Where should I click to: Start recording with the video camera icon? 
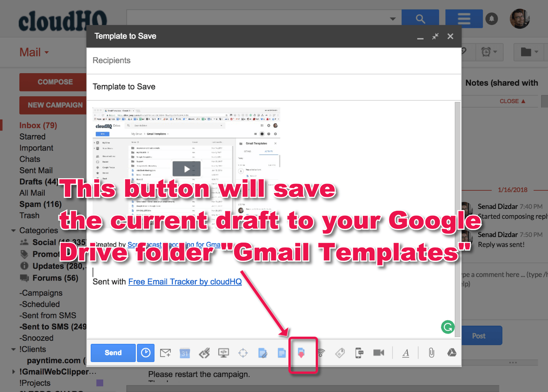coord(378,353)
